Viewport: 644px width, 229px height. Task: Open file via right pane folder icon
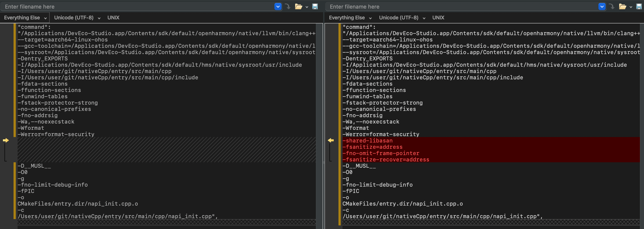pyautogui.click(x=622, y=7)
